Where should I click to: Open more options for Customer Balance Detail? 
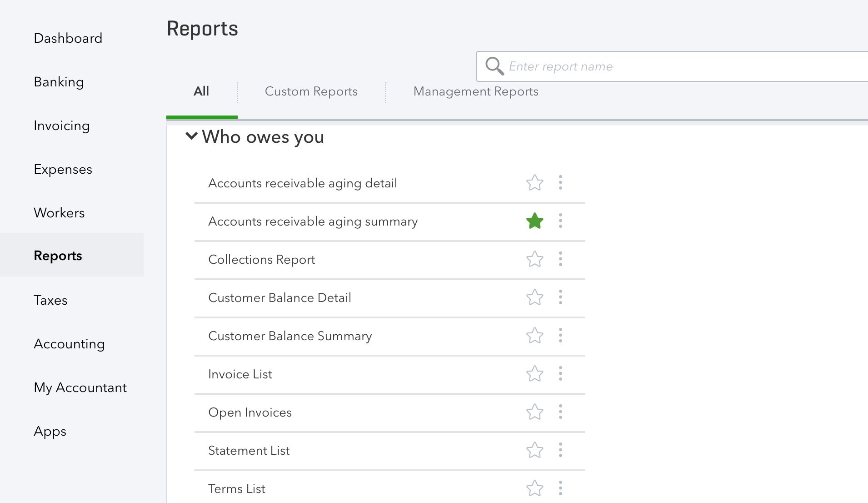[x=560, y=297]
